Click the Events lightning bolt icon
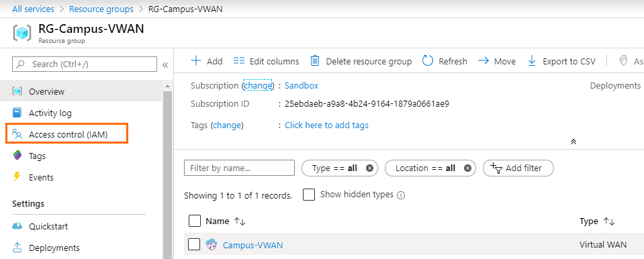 [x=17, y=177]
